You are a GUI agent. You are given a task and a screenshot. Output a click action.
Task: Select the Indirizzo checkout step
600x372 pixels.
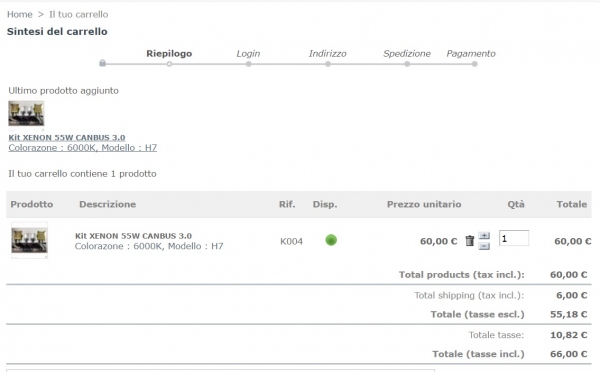coord(328,54)
